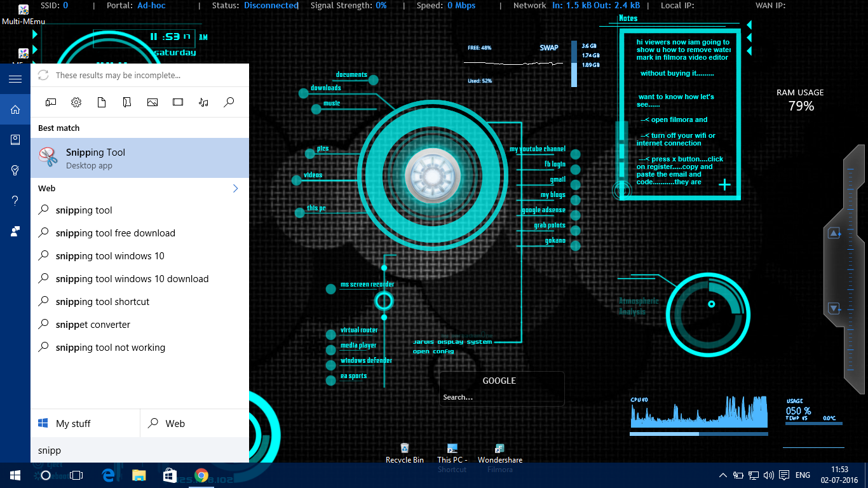Open the 'gmail' link on Jarvis skin
This screenshot has height=488, width=868.
[557, 180]
